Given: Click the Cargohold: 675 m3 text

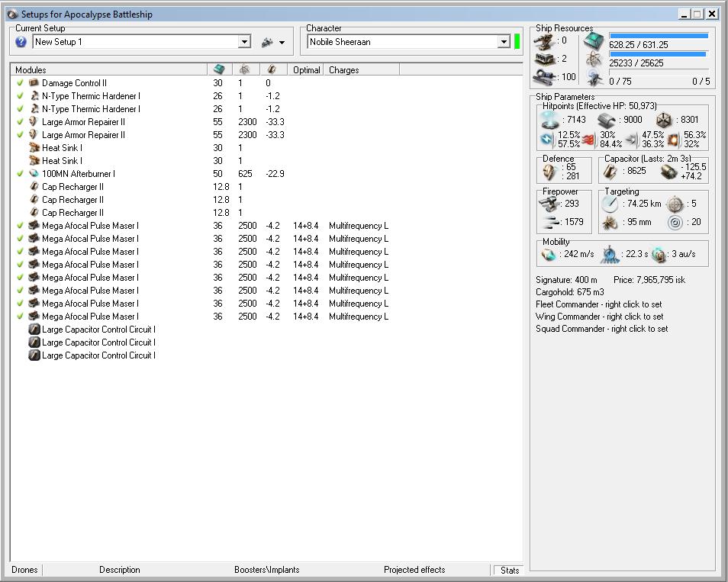Looking at the screenshot, I should 570,292.
